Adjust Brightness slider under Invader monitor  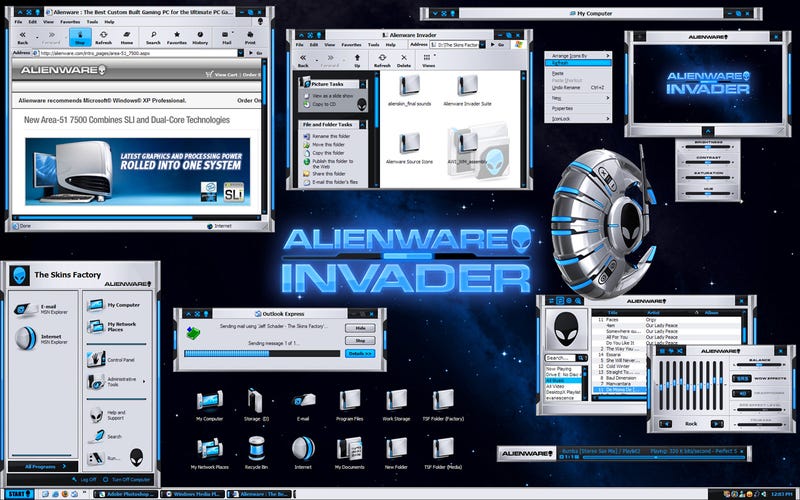tap(708, 147)
